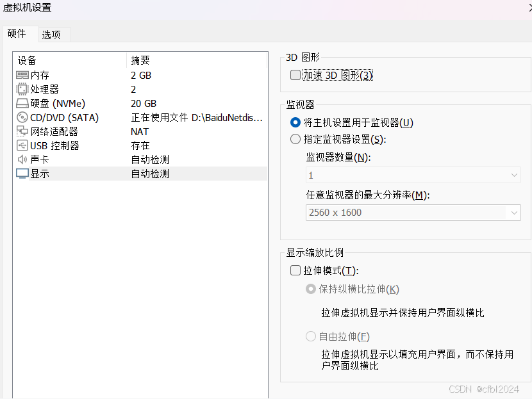
Task: Select the 网络适配器 row label
Action: (x=54, y=131)
